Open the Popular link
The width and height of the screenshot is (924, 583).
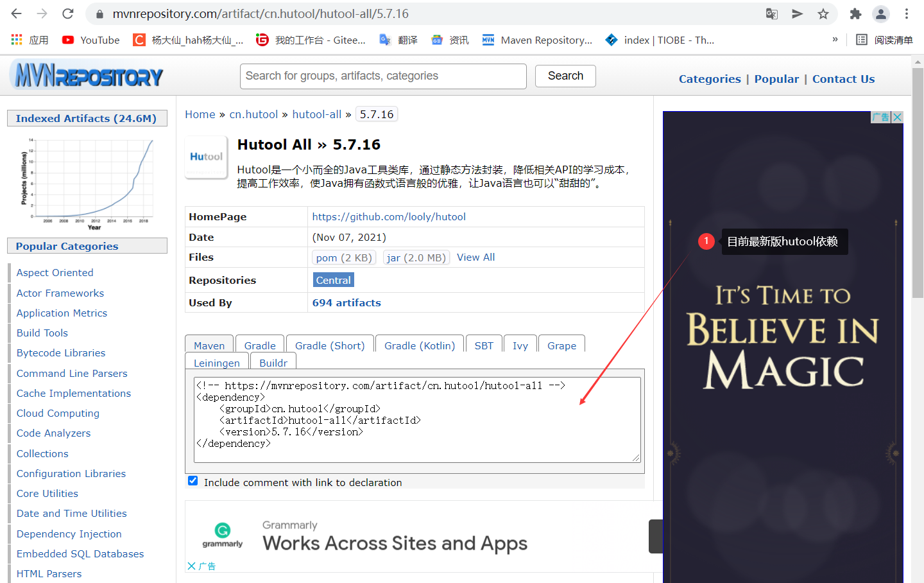click(x=776, y=79)
